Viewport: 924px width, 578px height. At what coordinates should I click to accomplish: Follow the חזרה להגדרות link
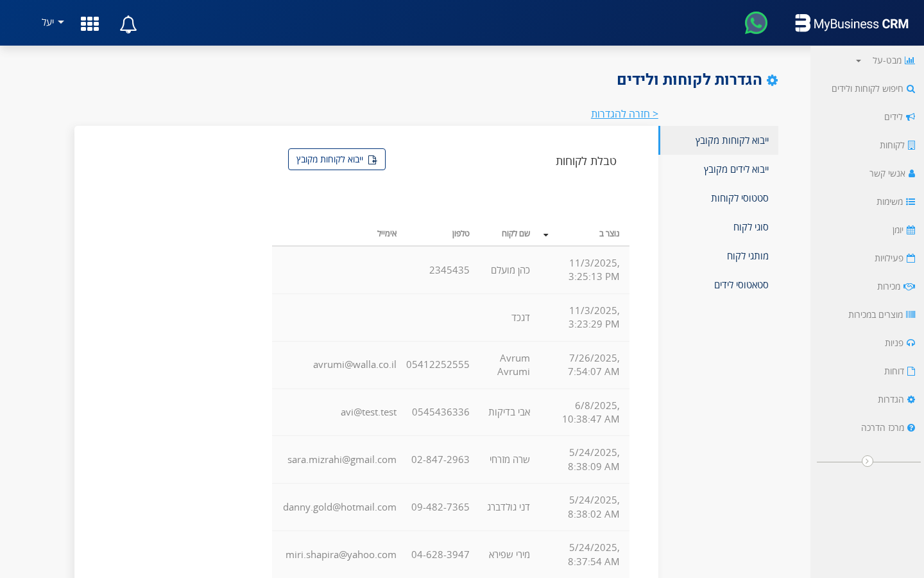coord(624,114)
